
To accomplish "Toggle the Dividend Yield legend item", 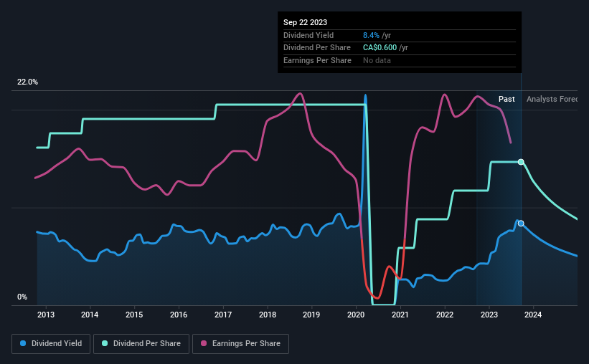I will [52, 344].
